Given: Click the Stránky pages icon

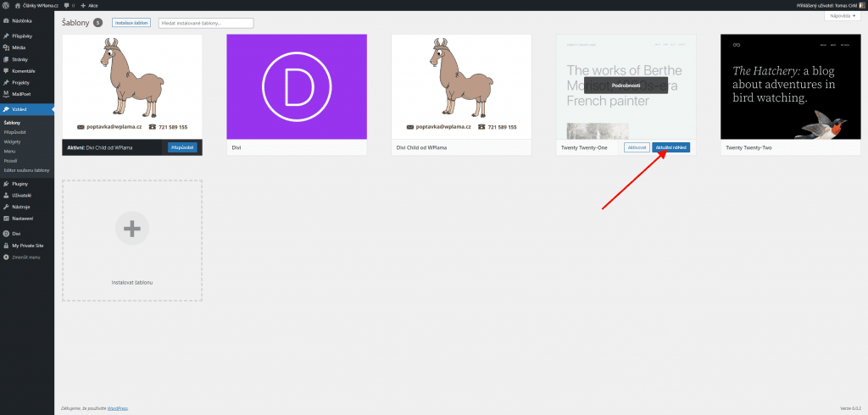Looking at the screenshot, I should click(x=6, y=59).
